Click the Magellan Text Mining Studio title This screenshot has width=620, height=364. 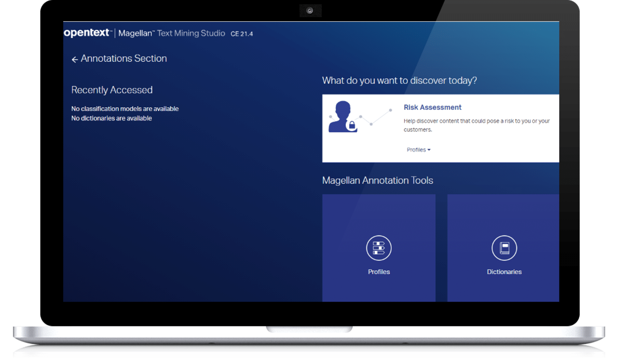(x=171, y=33)
